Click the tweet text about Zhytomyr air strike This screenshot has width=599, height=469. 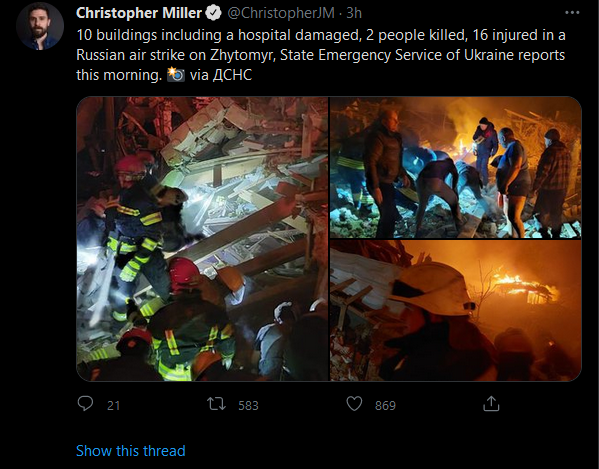321,55
